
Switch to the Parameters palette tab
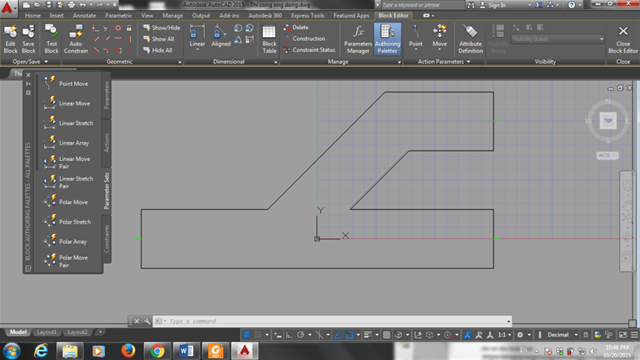[x=107, y=96]
